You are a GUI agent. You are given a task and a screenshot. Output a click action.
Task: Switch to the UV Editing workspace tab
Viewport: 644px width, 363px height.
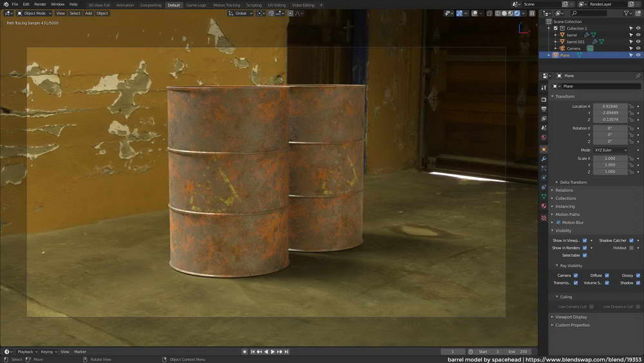point(277,5)
